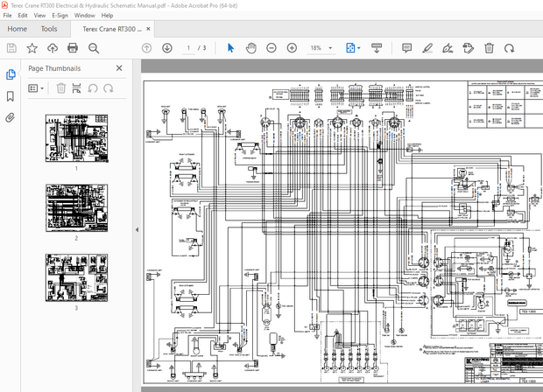Screen dimensions: 543x392
Task: Click the Save file icon
Action: click(11, 48)
